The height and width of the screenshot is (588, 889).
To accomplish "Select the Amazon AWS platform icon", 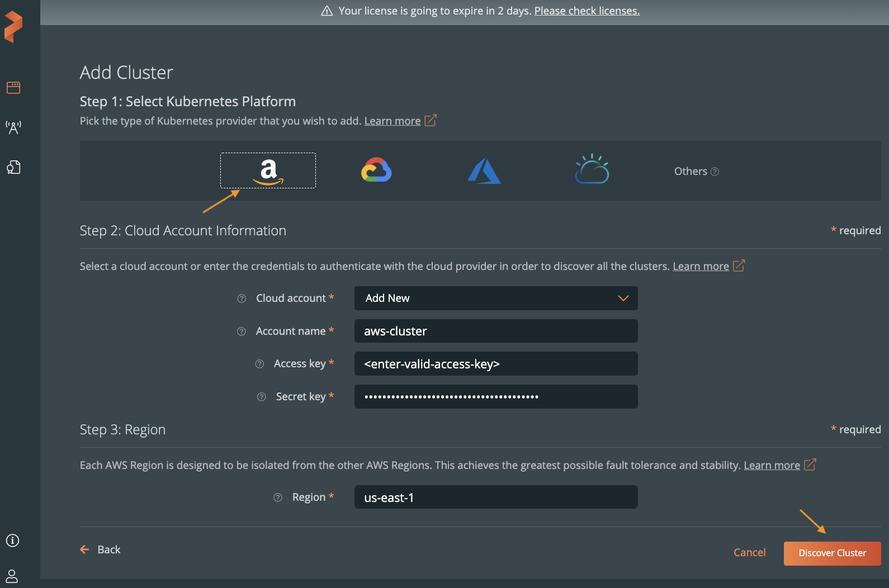I will pyautogui.click(x=268, y=170).
